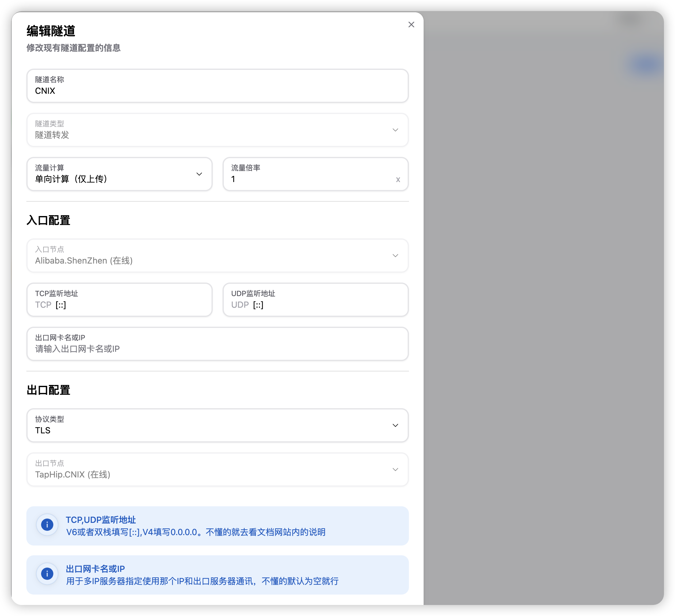The height and width of the screenshot is (616, 675).
Task: Click info icon beside 出口网卡名或IP notice
Action: [x=47, y=573]
